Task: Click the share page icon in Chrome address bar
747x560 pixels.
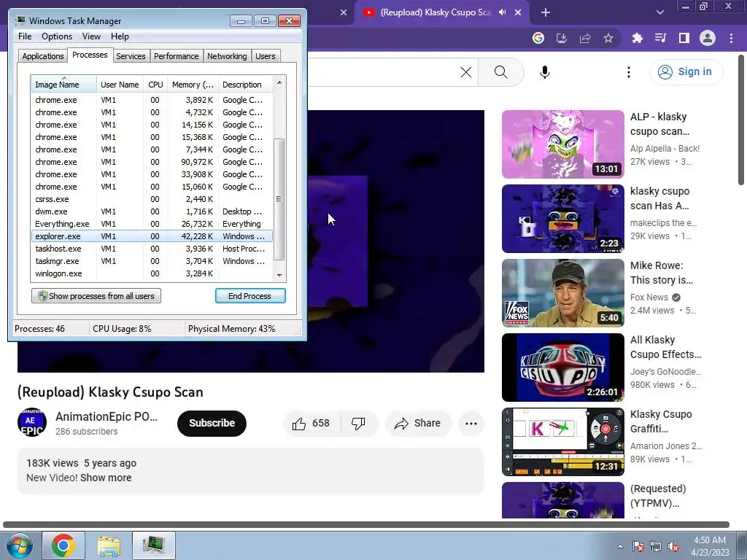Action: (x=585, y=38)
